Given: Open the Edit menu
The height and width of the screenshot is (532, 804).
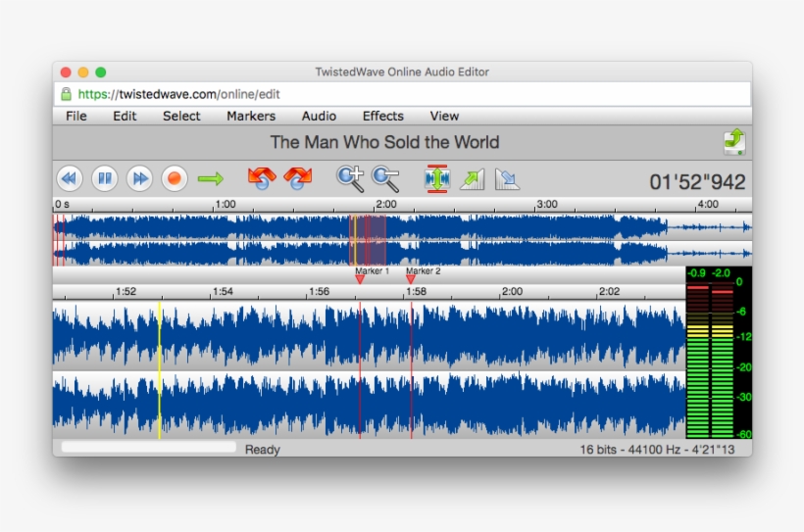Looking at the screenshot, I should coord(125,116).
